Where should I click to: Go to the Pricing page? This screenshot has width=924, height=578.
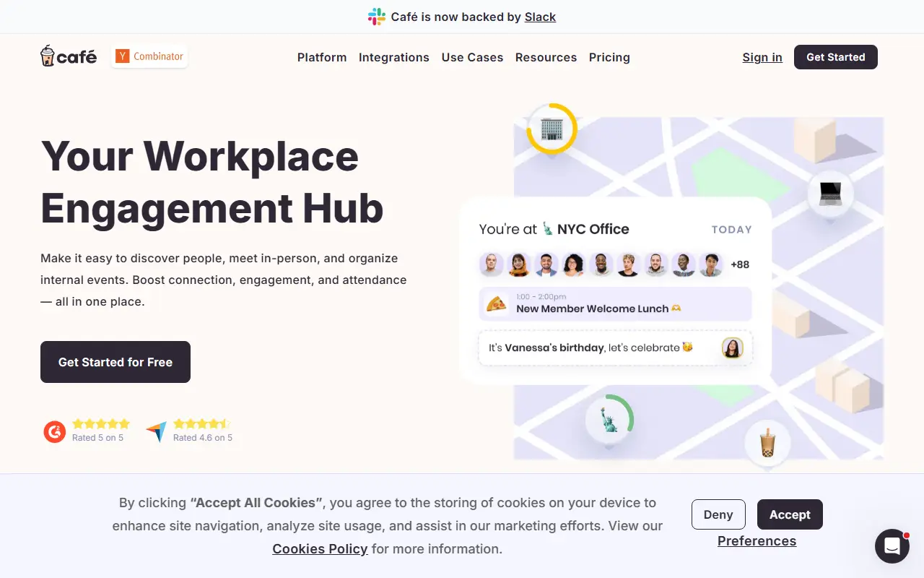click(609, 57)
